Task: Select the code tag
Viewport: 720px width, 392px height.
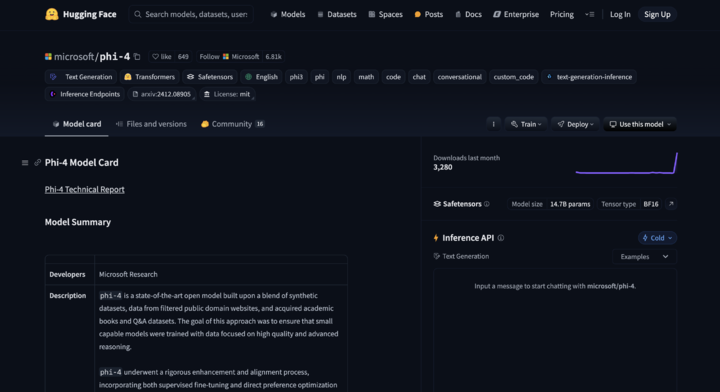Action: (x=393, y=77)
